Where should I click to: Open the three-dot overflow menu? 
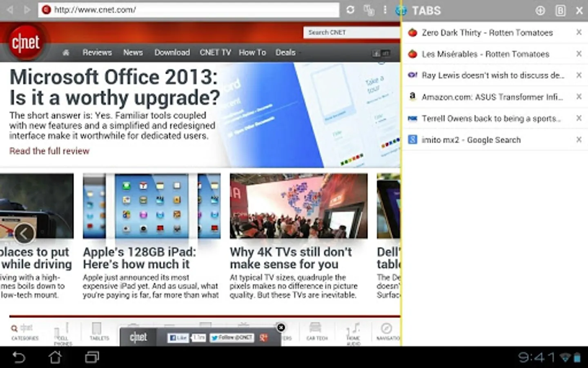[x=385, y=10]
